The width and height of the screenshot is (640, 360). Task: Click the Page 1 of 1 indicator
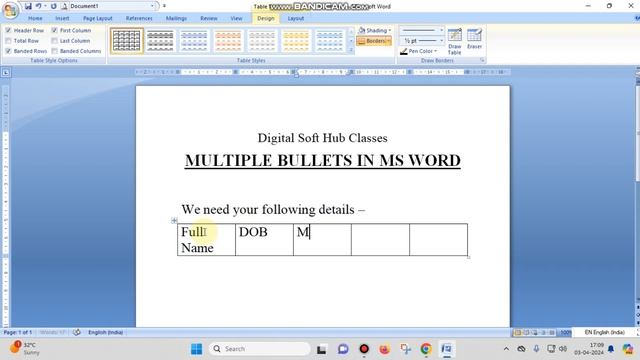pos(18,333)
